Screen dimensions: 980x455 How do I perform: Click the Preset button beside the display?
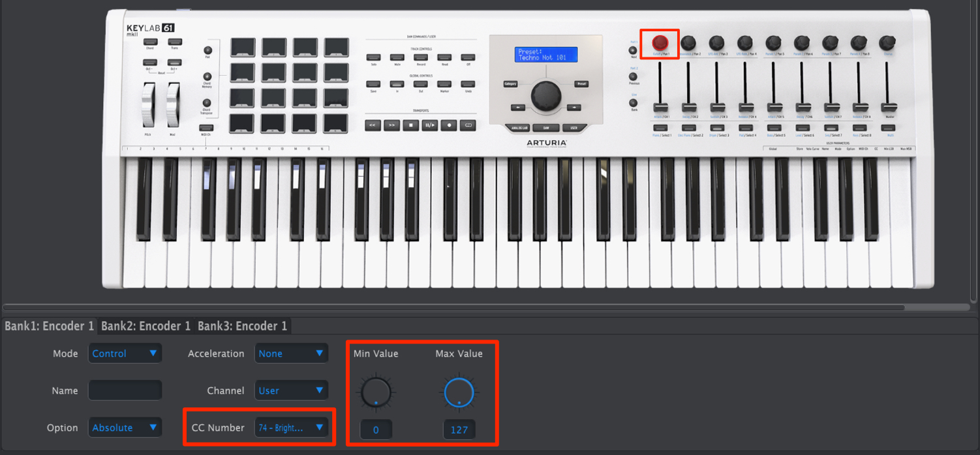[582, 84]
